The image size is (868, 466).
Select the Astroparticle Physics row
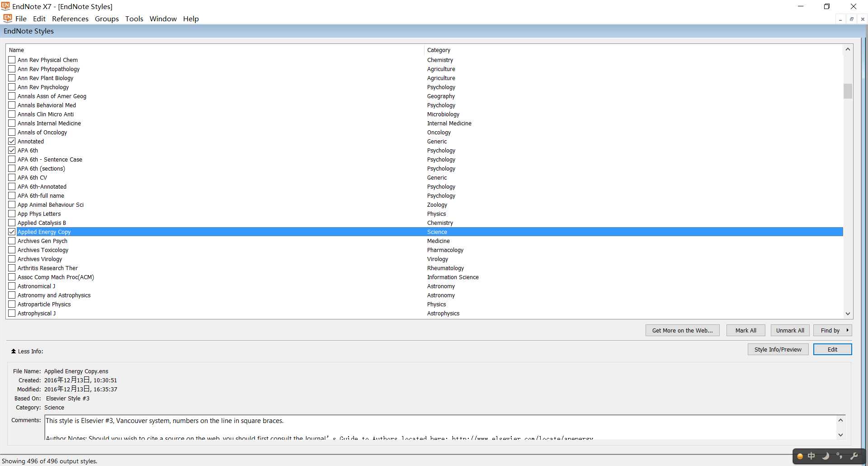pyautogui.click(x=425, y=304)
